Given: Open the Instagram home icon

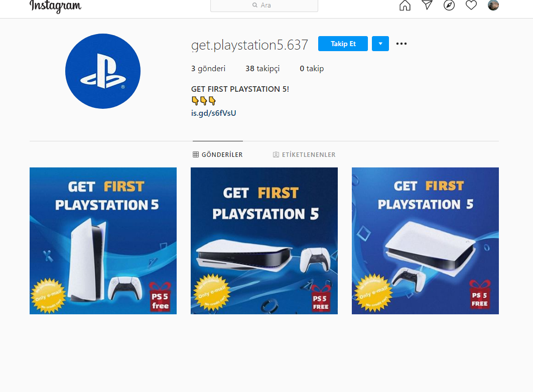Looking at the screenshot, I should click(x=405, y=6).
